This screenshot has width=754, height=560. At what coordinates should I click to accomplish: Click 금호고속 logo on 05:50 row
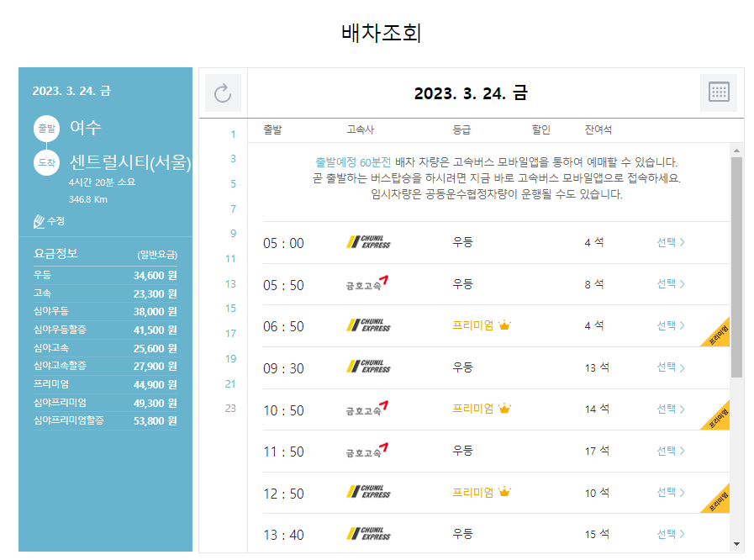pyautogui.click(x=366, y=284)
